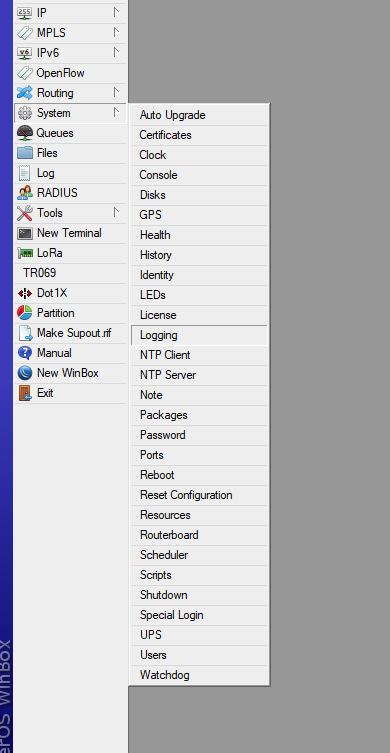Screen dimensions: 390x753
Task: Expand the IPv6 submenu arrow
Action: (x=116, y=52)
